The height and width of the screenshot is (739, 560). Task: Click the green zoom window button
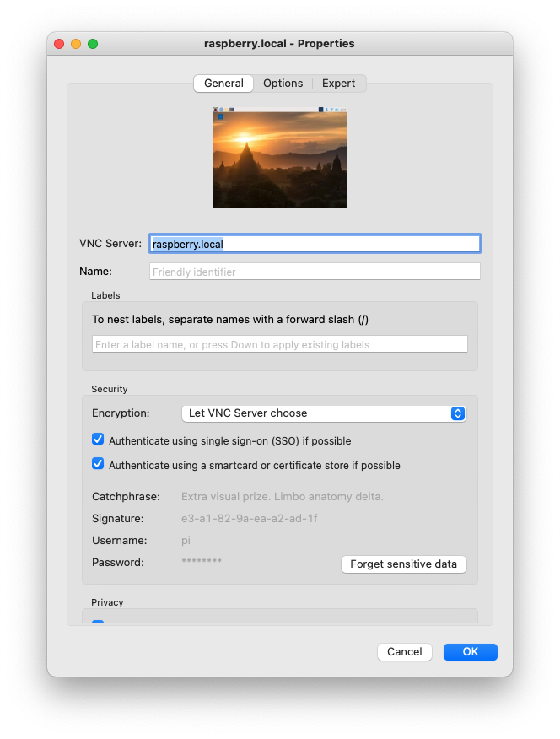93,44
